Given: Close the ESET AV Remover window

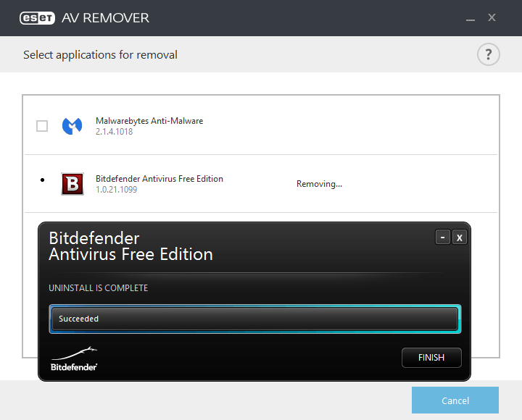Looking at the screenshot, I should click(x=492, y=17).
